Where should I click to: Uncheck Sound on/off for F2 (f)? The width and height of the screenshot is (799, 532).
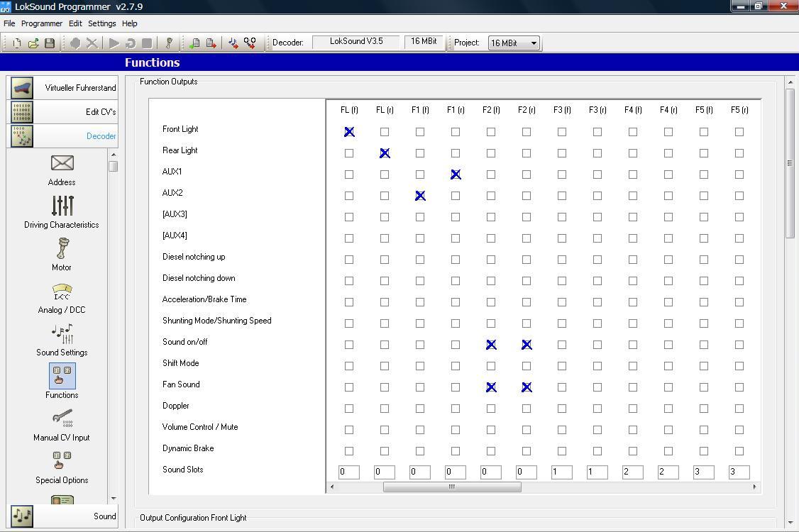click(491, 345)
